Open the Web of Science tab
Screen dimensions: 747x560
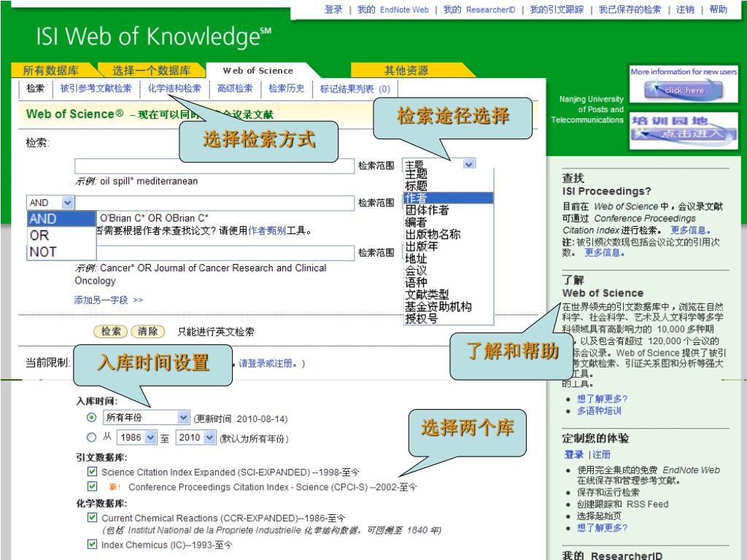point(258,71)
